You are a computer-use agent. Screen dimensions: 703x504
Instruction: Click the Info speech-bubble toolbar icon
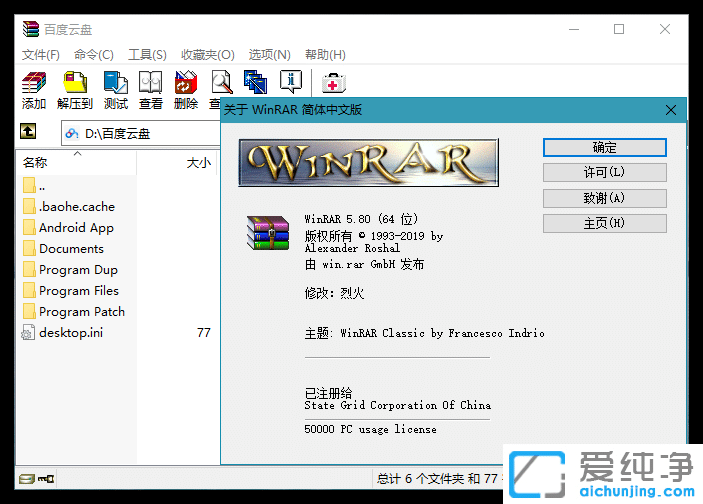[291, 83]
